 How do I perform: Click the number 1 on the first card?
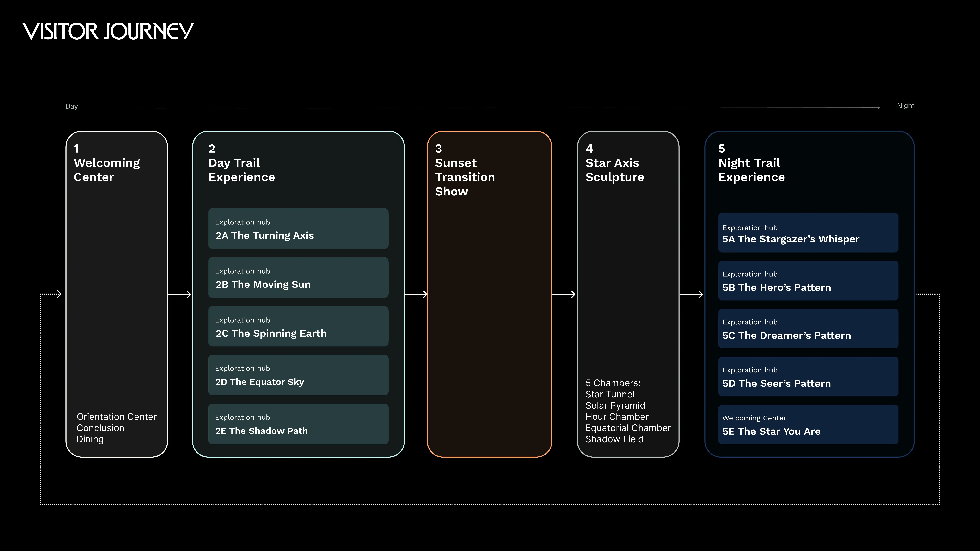click(x=76, y=149)
